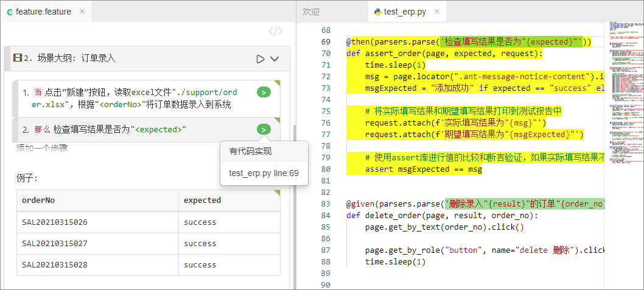This screenshot has height=290, width=644.
Task: Open test_erp.py line:69 link in popup
Action: [264, 174]
